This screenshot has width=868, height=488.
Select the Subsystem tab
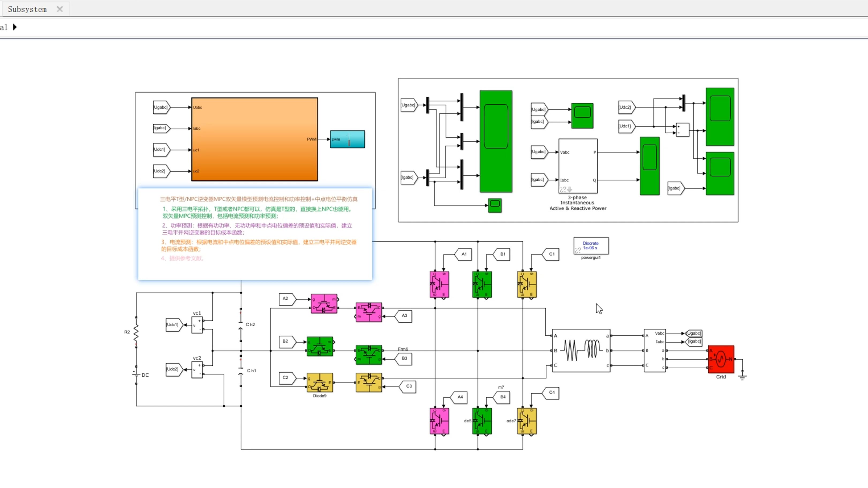27,9
